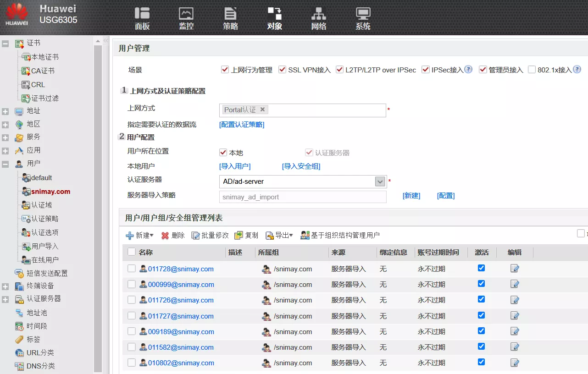Click the help icon beside IPSec接入

pyautogui.click(x=468, y=70)
